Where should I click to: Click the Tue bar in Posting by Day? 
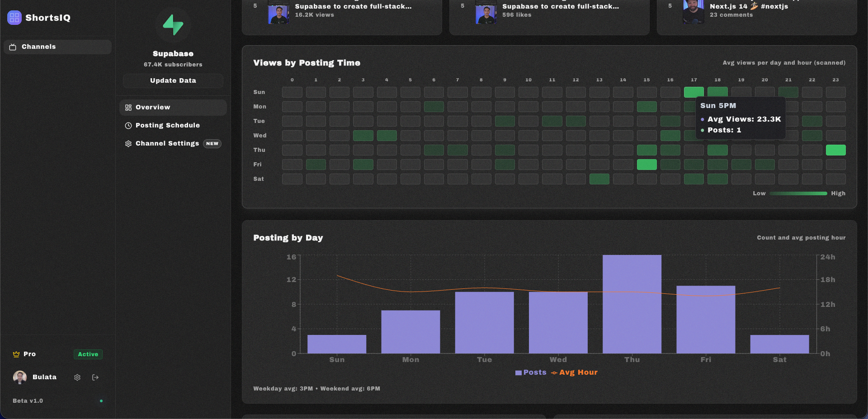point(484,323)
